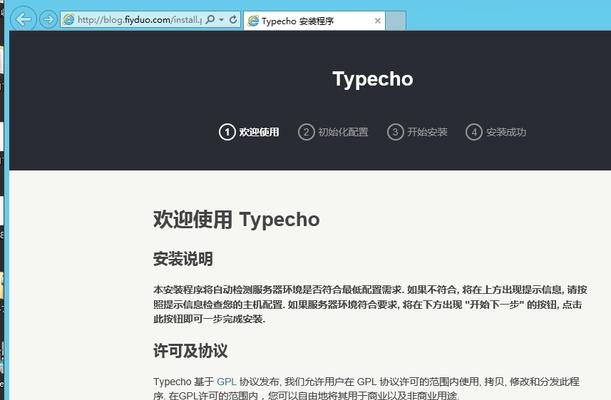This screenshot has height=400, width=611.
Task: Close the Typecho 安装程序 tab
Action: point(377,21)
